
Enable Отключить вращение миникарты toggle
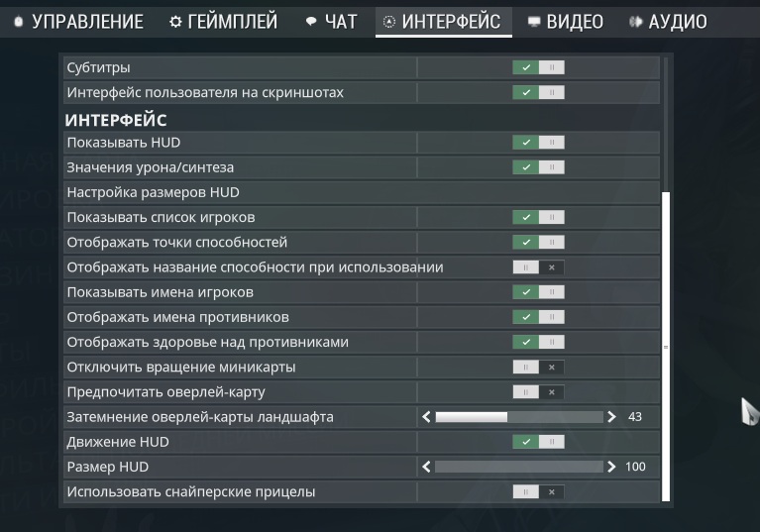coord(538,368)
